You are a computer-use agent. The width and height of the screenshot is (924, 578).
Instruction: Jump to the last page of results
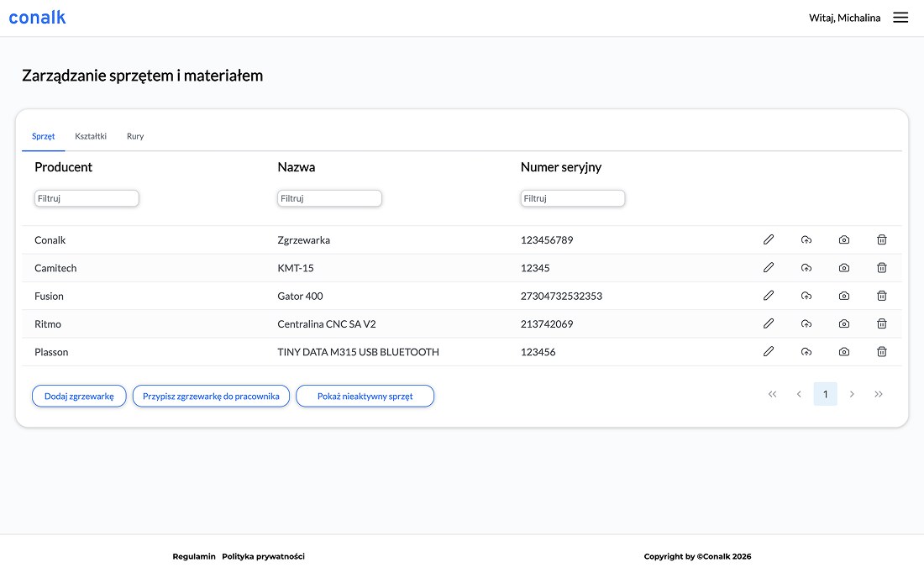click(x=878, y=394)
